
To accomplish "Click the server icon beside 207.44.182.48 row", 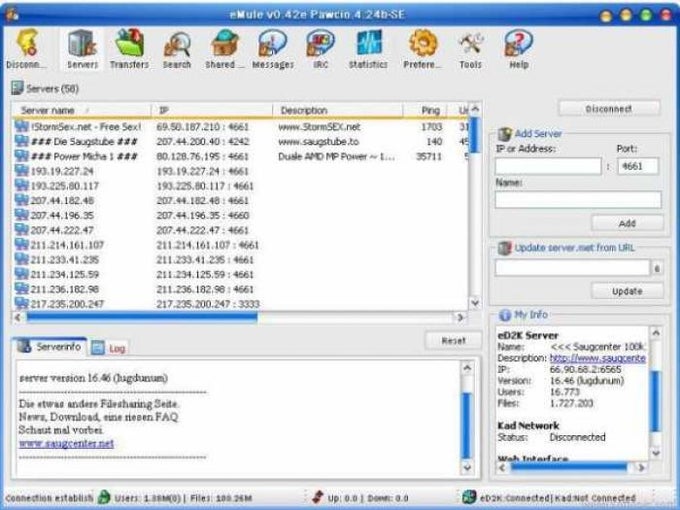I will [x=22, y=200].
